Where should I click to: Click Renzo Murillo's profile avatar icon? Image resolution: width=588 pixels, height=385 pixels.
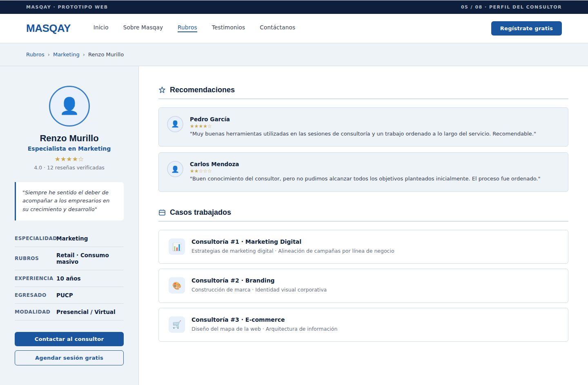click(69, 106)
